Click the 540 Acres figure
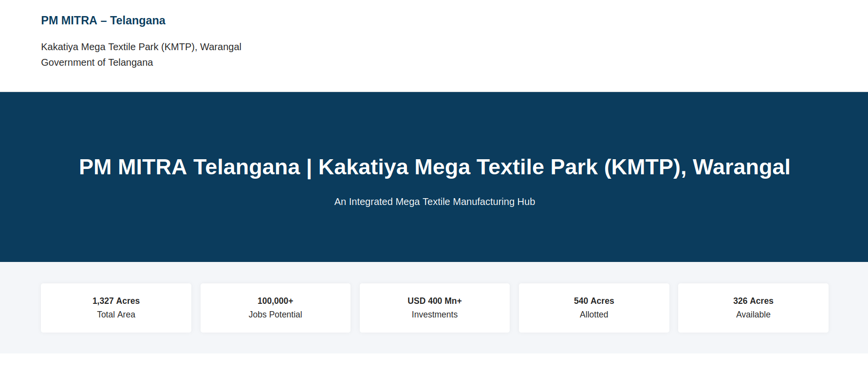Screen dimensions: 868x372 tap(593, 301)
